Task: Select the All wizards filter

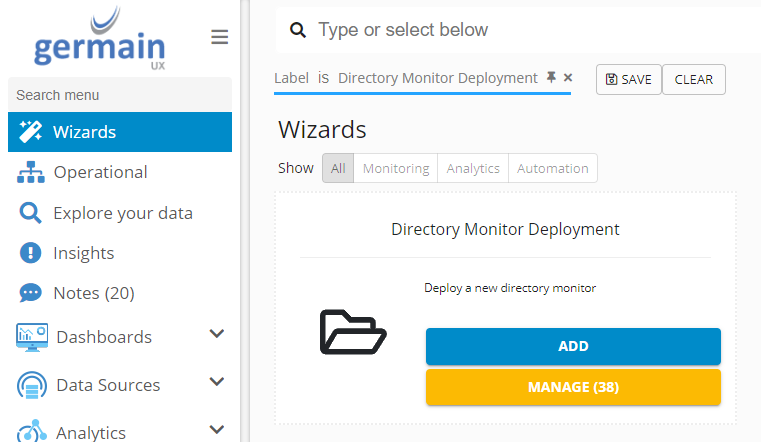Action: coord(338,168)
